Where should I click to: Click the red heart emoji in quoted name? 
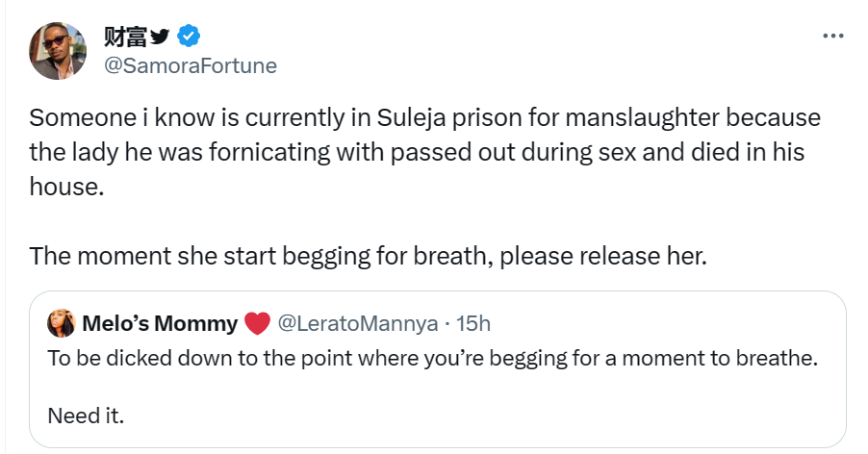[x=257, y=324]
